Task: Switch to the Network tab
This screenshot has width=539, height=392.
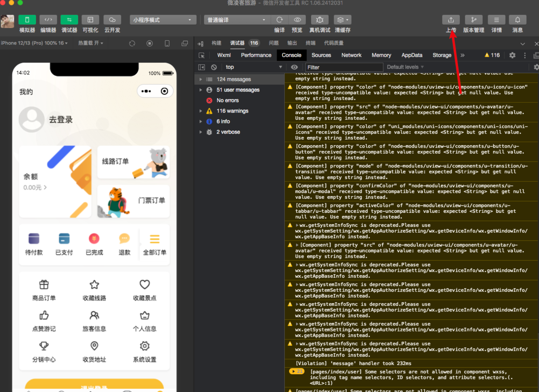Action: pos(351,55)
